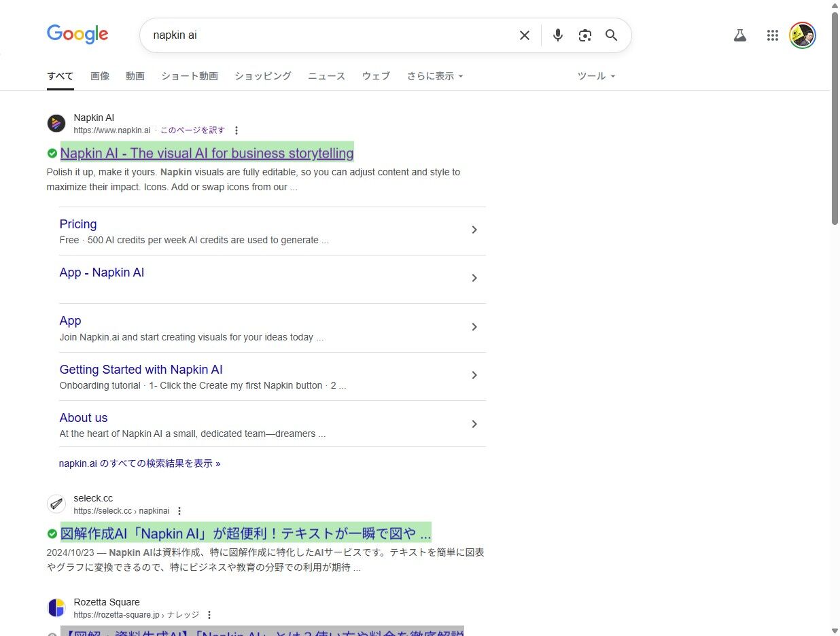Switch to the 画像 tab

click(100, 76)
